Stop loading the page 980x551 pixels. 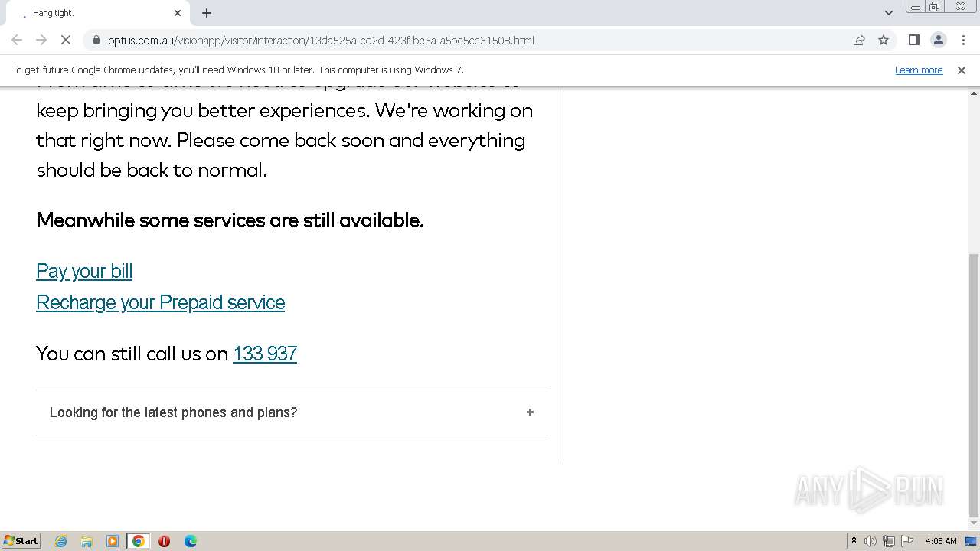point(66,40)
